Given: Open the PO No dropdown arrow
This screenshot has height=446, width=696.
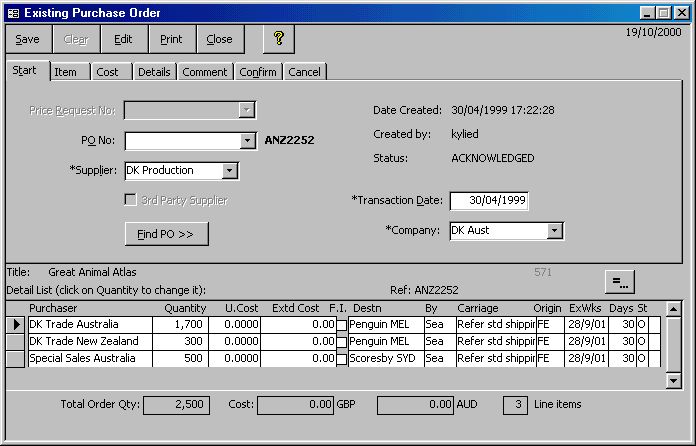Looking at the screenshot, I should pyautogui.click(x=247, y=141).
